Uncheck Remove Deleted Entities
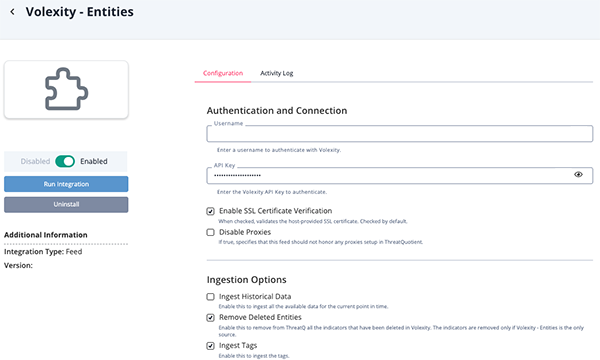This screenshot has width=600, height=360. 210,318
